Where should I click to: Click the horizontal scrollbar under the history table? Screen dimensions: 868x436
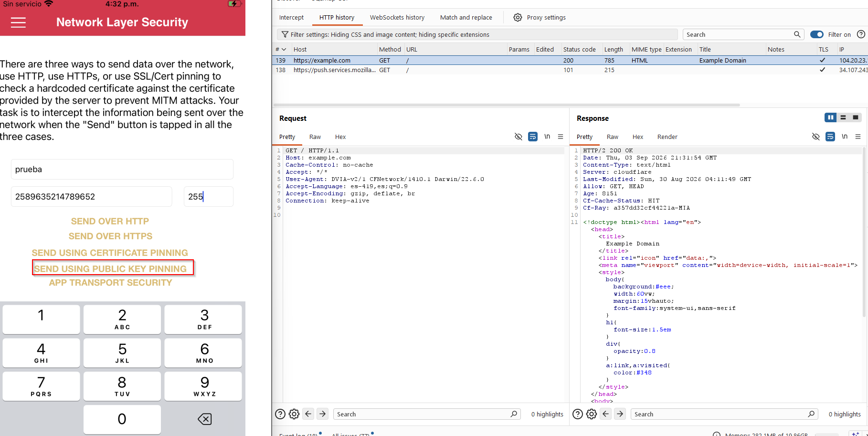pos(506,105)
